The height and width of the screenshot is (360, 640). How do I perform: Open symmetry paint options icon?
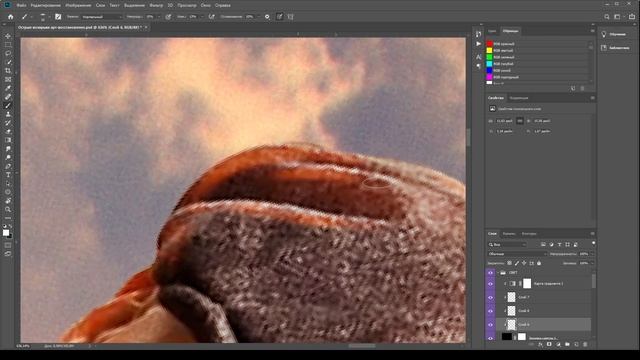tap(290, 17)
